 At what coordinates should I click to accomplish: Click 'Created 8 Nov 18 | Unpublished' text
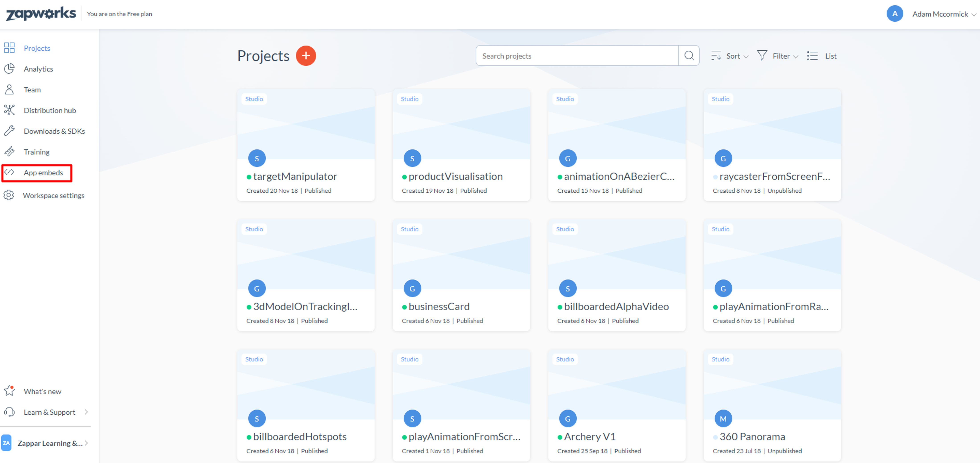pyautogui.click(x=757, y=190)
